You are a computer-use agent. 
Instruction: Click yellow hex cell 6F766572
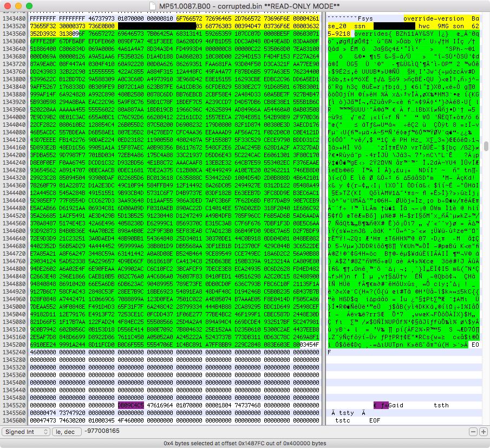point(189,18)
